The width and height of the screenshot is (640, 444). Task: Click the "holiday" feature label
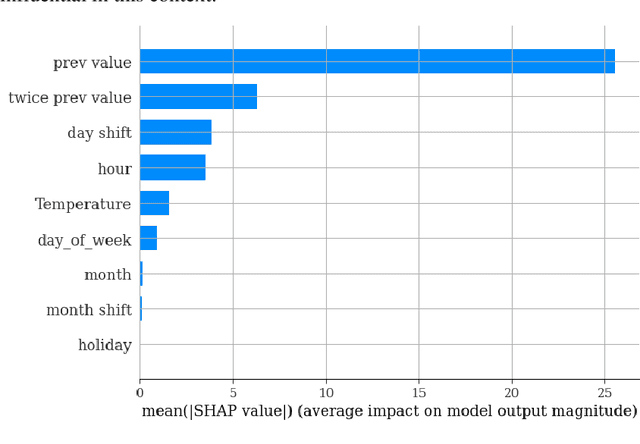tap(105, 346)
